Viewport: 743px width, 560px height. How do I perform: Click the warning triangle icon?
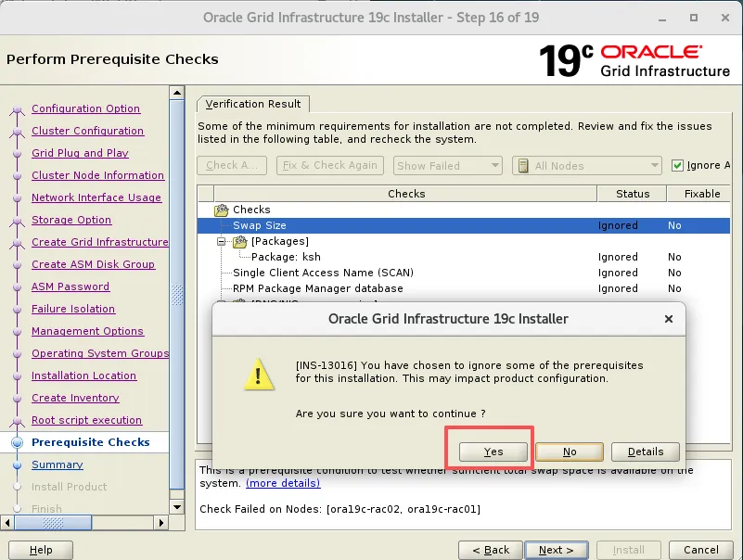(x=259, y=375)
